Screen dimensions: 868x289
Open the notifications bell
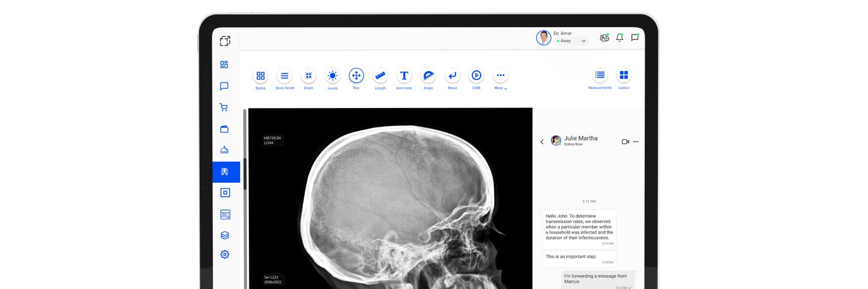click(x=620, y=38)
